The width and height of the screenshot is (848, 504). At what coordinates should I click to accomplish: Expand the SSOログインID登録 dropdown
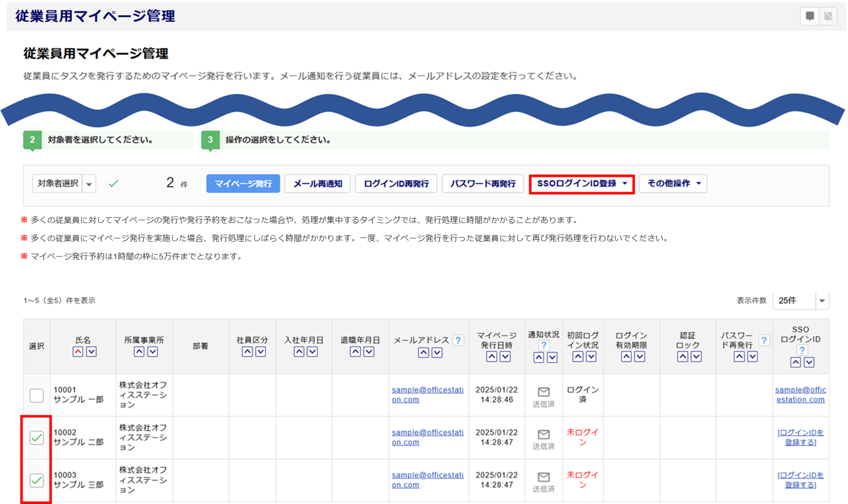(581, 184)
